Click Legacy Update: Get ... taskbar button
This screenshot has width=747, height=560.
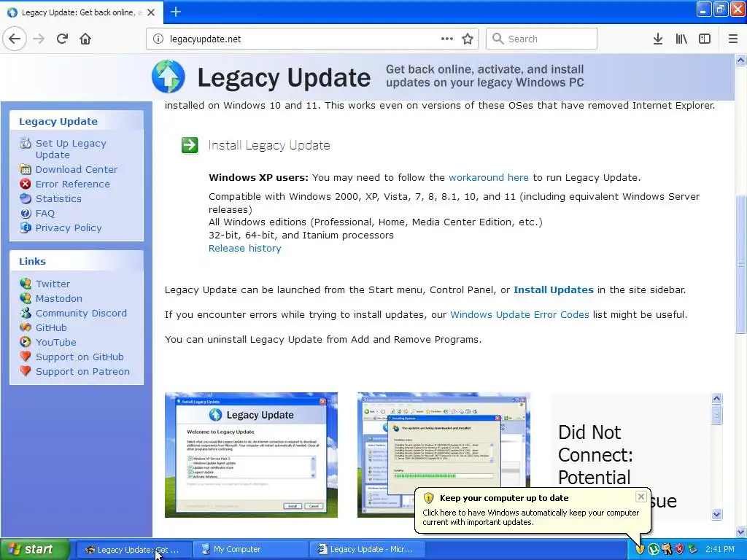135,550
